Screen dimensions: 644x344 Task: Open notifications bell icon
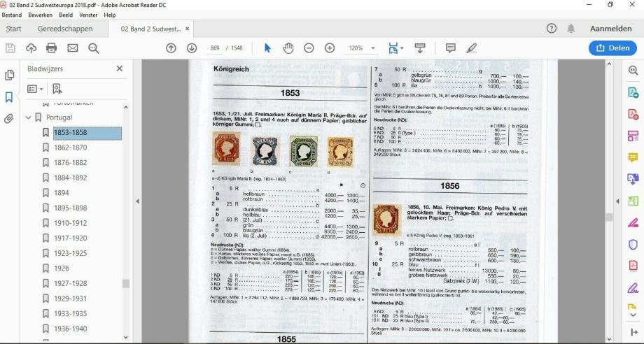pyautogui.click(x=571, y=28)
